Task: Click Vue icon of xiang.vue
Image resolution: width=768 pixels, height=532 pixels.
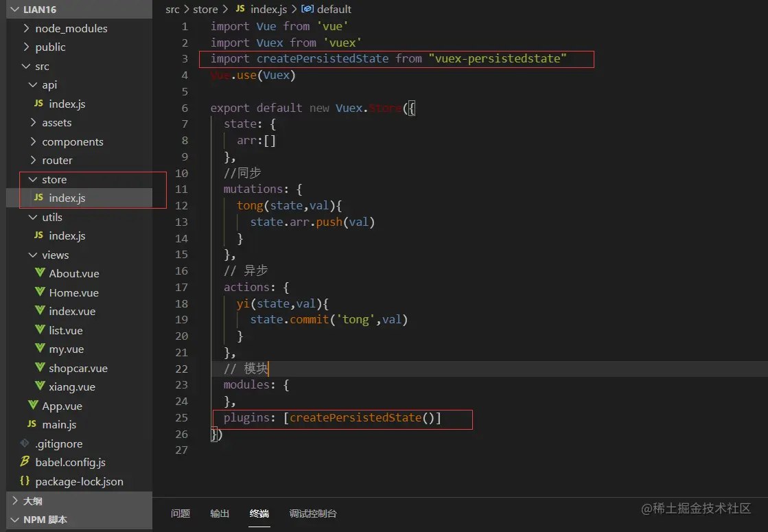Action: pos(40,386)
